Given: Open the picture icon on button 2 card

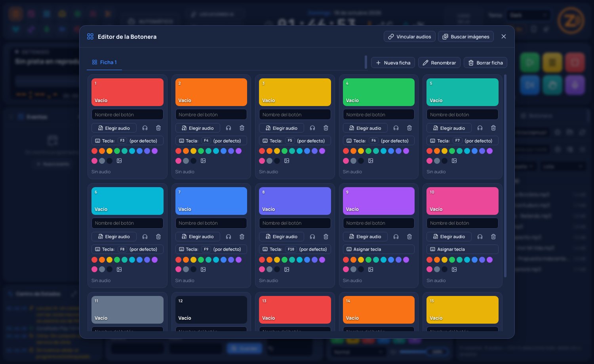Looking at the screenshot, I should tap(203, 161).
